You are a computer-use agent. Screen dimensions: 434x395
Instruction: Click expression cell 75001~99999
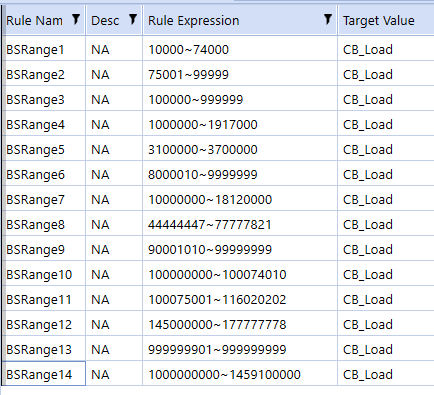click(x=240, y=74)
